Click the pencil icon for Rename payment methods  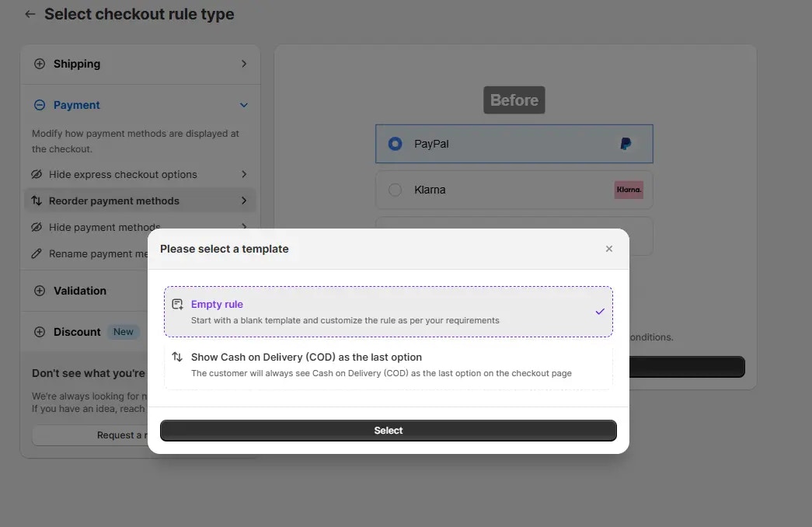[x=37, y=253]
